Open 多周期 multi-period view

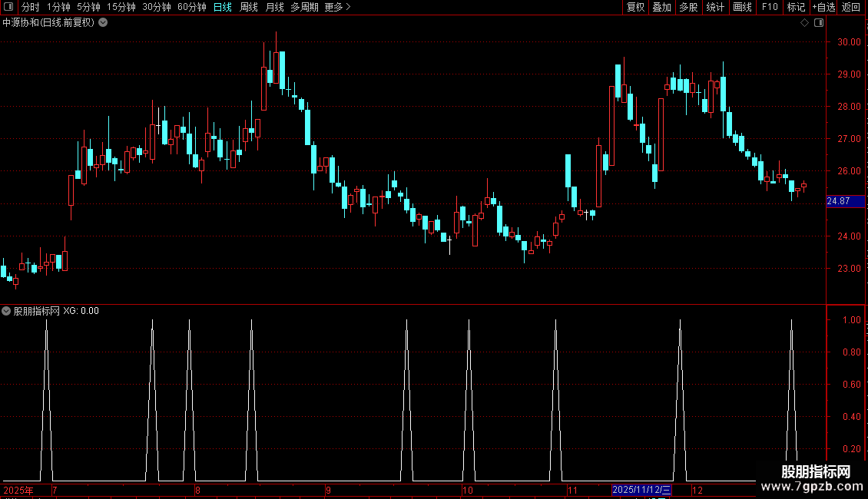point(304,7)
